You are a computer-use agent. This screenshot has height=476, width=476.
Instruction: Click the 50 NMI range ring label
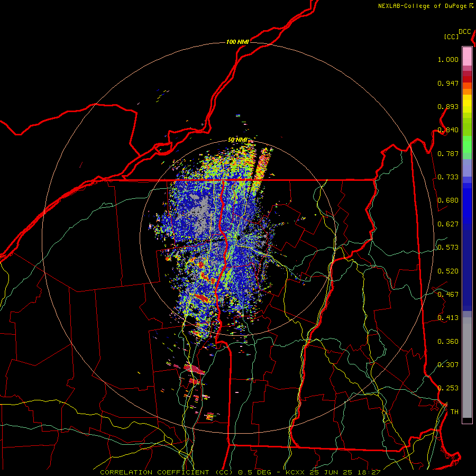coord(237,140)
